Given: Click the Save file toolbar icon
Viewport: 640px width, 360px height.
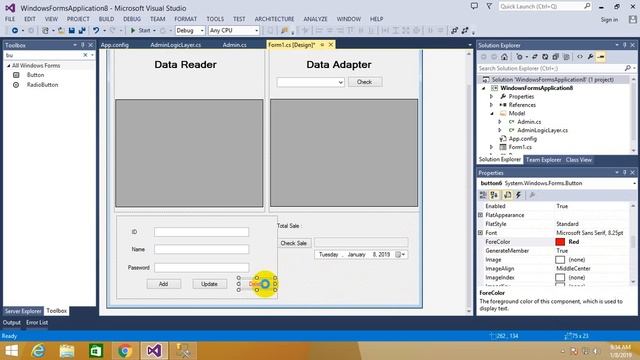Looking at the screenshot, I should click(72, 31).
